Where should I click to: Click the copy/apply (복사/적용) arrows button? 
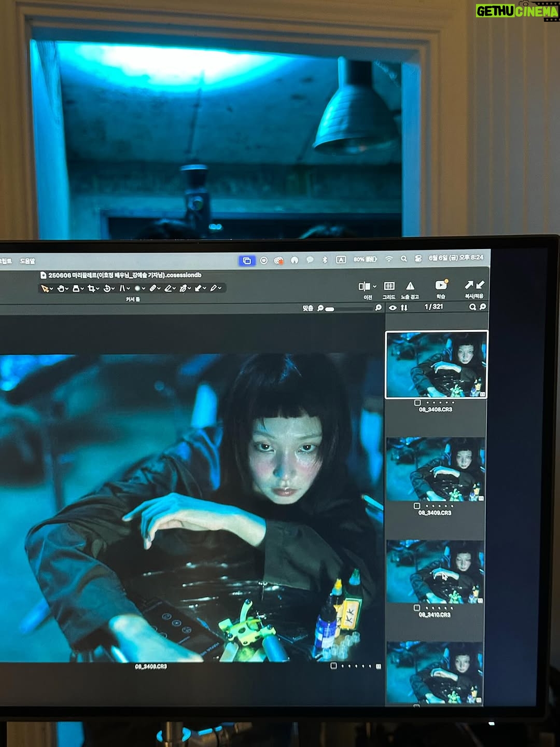coord(474,285)
